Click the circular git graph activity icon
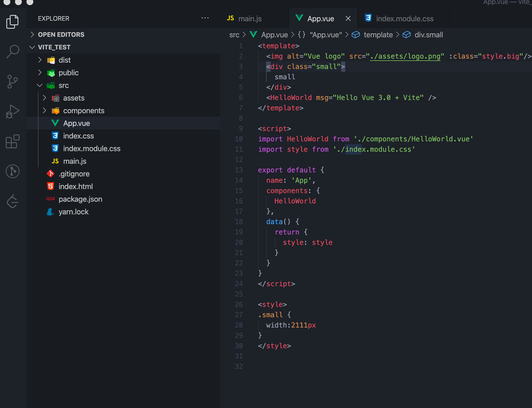The height and width of the screenshot is (408, 532). click(12, 171)
